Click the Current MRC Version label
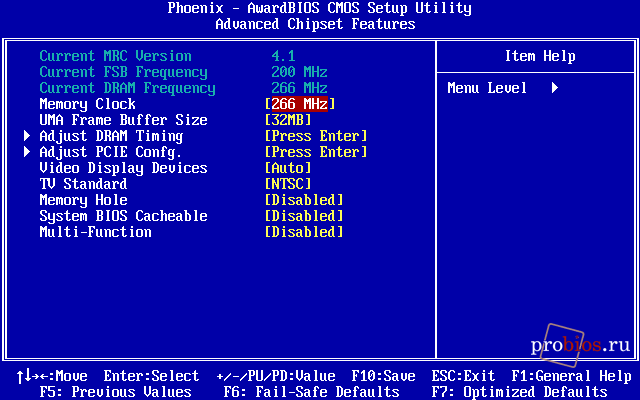640x400 pixels. coord(116,56)
